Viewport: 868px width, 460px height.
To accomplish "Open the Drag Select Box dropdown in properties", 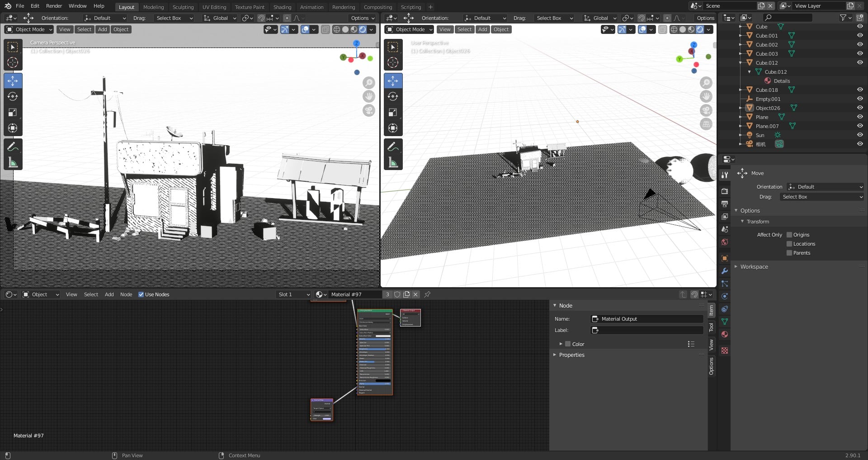I will pyautogui.click(x=822, y=197).
